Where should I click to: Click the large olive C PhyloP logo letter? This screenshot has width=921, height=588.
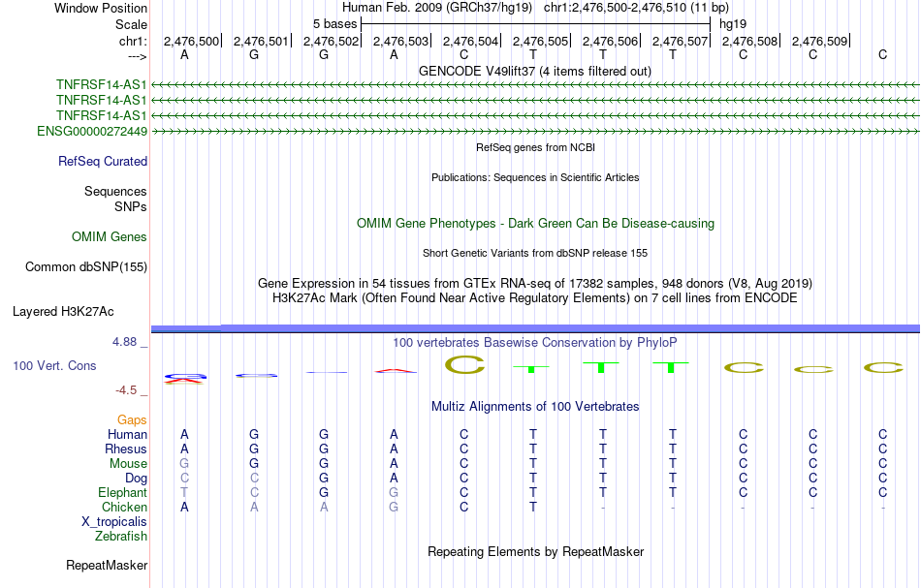coord(464,365)
